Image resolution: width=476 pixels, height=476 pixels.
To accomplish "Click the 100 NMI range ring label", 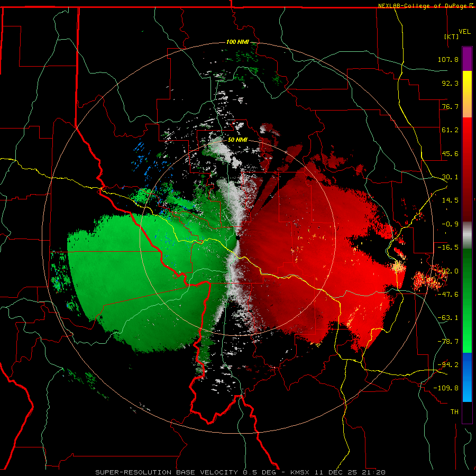I will (237, 42).
